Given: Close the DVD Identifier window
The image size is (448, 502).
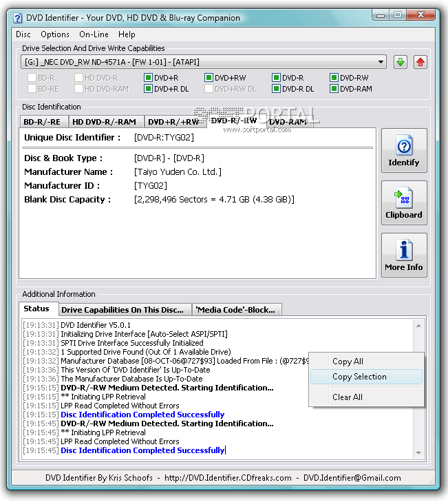Looking at the screenshot, I should coord(420,14).
